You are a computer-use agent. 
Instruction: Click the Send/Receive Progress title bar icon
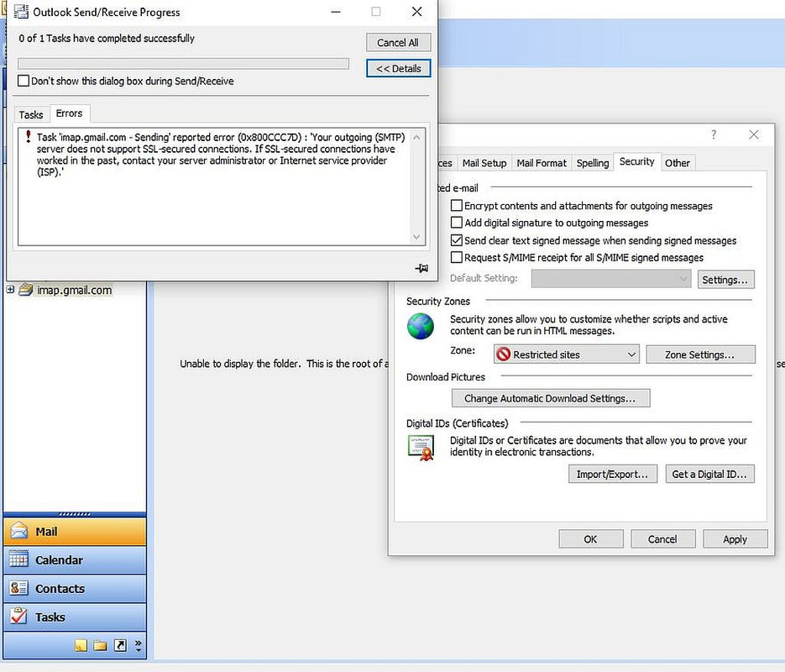[x=21, y=12]
